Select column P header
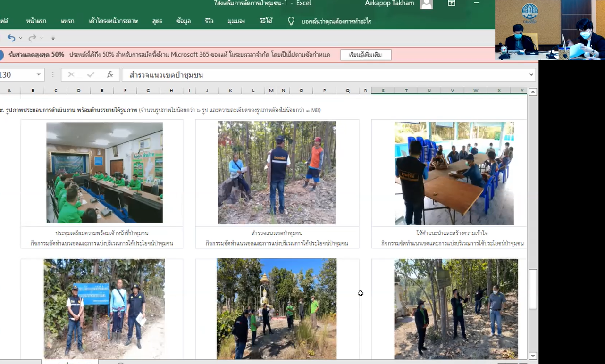The image size is (605, 364). coord(325,91)
